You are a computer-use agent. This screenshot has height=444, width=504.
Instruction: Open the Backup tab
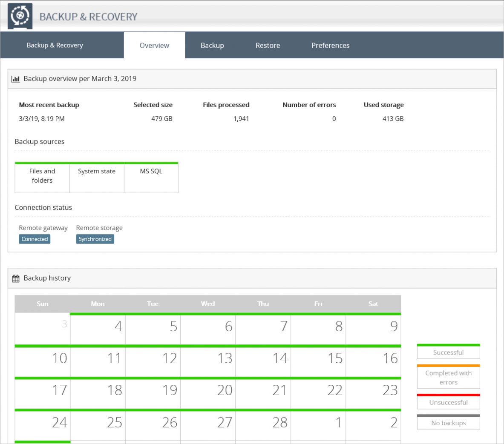pos(212,46)
